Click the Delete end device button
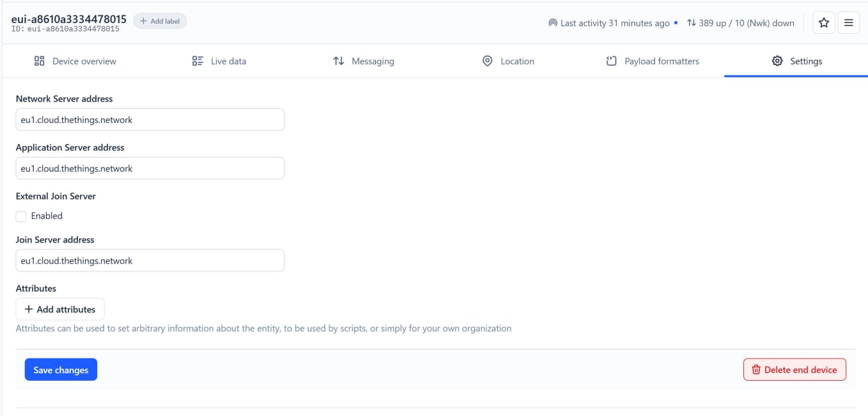The height and width of the screenshot is (416, 868). [794, 370]
